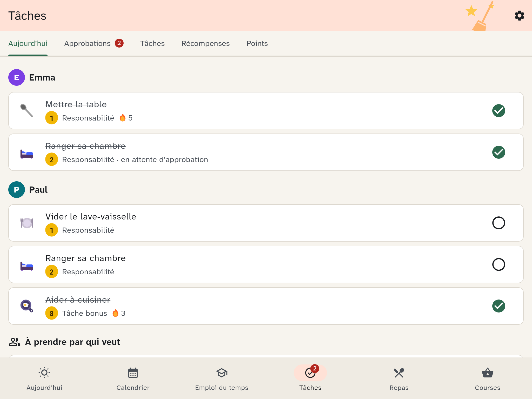Open Emploi du temps in bottom navigation
532x399 pixels.
(222, 378)
